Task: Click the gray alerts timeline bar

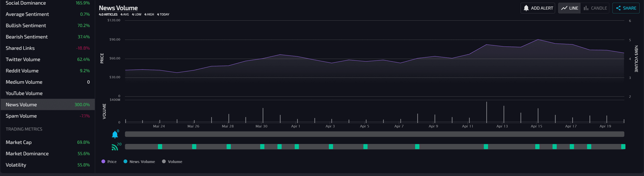Action: pyautogui.click(x=374, y=134)
